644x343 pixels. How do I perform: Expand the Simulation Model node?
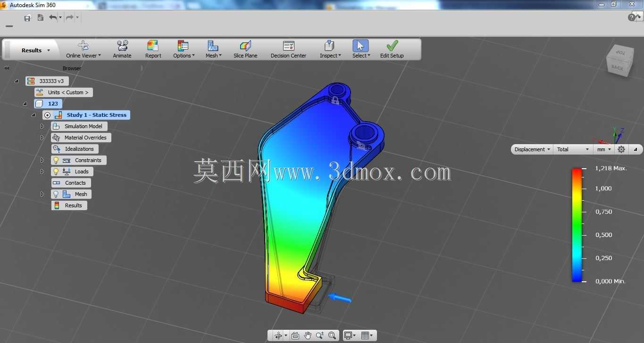pyautogui.click(x=42, y=126)
